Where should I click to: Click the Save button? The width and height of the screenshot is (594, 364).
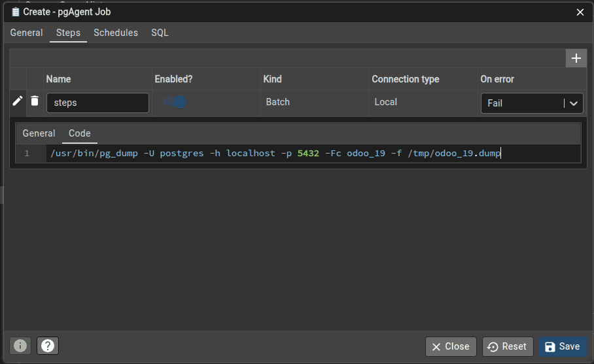tap(563, 346)
